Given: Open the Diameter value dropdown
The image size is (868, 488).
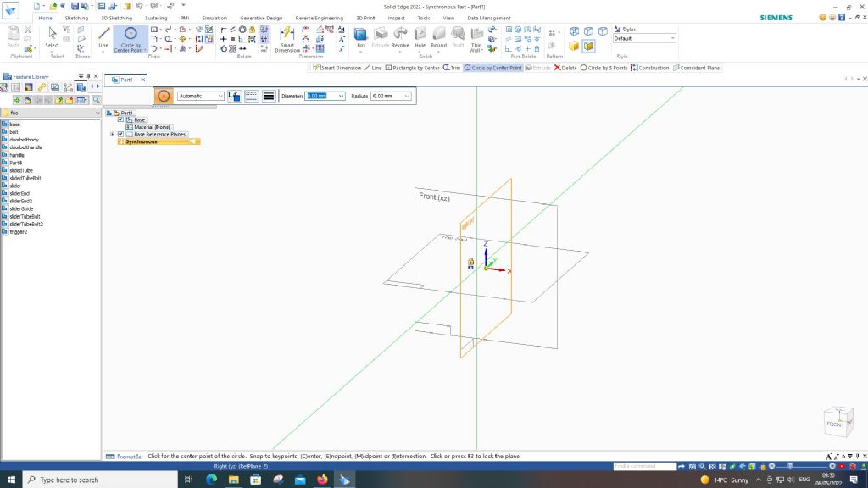Looking at the screenshot, I should pos(341,97).
